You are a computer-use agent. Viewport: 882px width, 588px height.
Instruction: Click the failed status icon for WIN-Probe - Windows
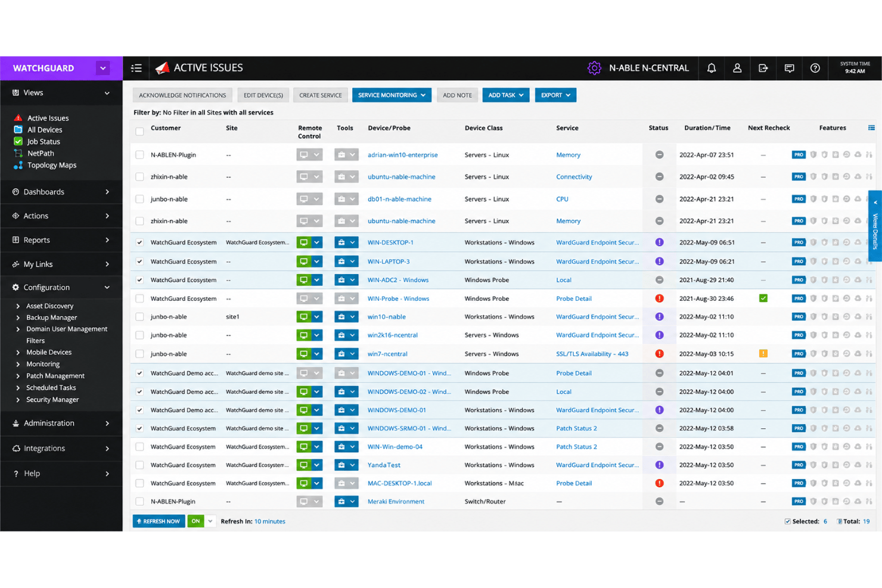pyautogui.click(x=659, y=298)
